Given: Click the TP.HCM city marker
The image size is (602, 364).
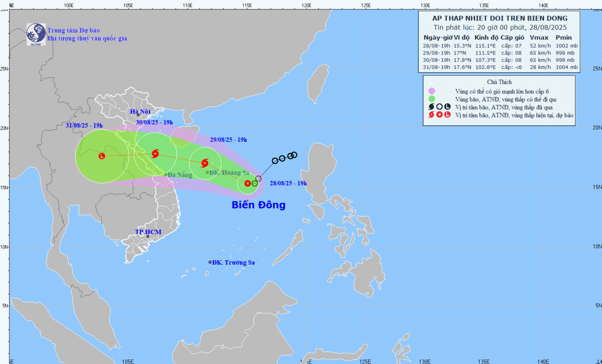Looking at the screenshot, I should pos(148,237).
